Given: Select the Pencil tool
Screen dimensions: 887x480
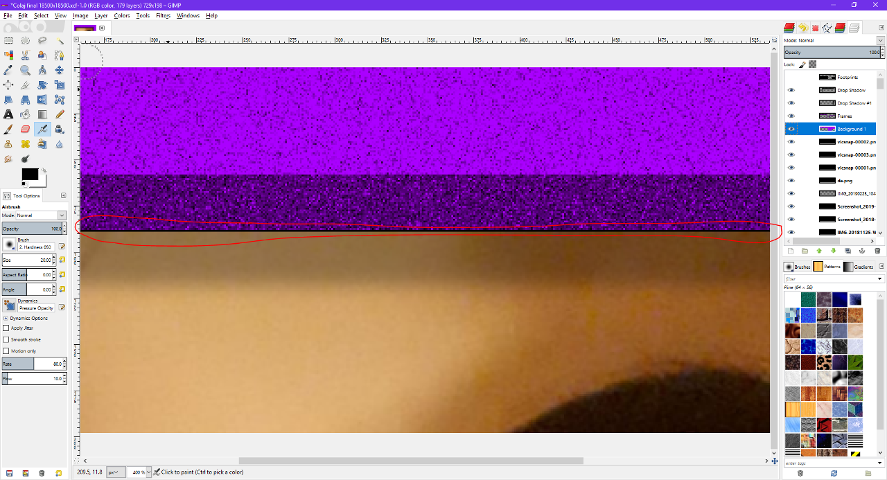Looking at the screenshot, I should click(59, 114).
